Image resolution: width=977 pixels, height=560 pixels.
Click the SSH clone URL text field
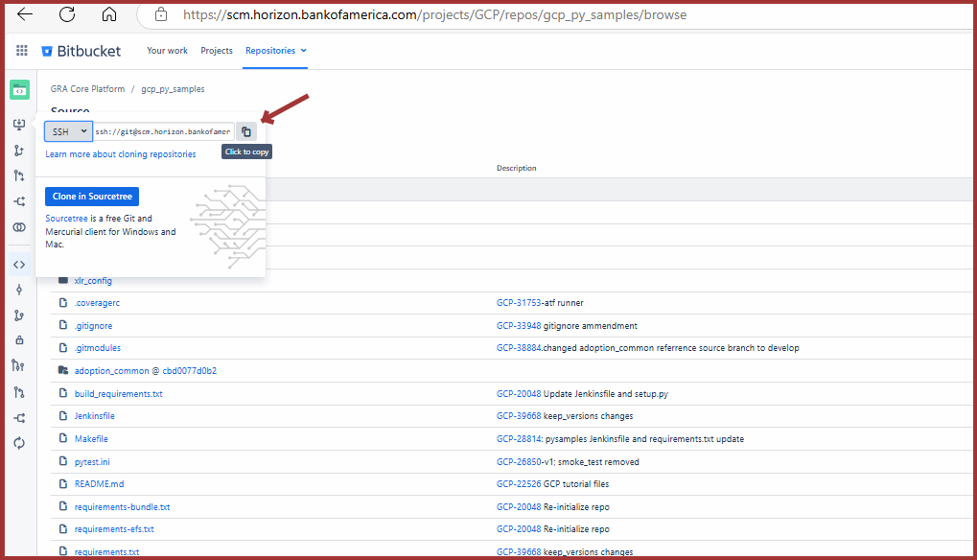click(164, 131)
